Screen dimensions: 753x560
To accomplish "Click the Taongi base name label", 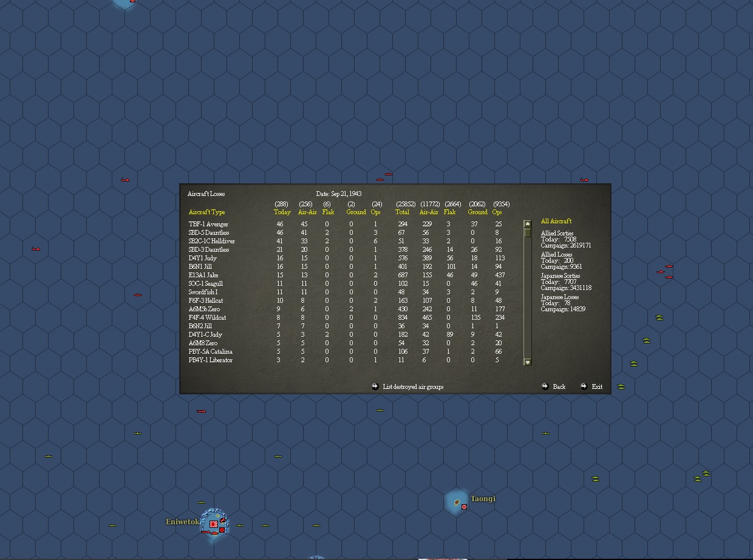I will pos(483,499).
